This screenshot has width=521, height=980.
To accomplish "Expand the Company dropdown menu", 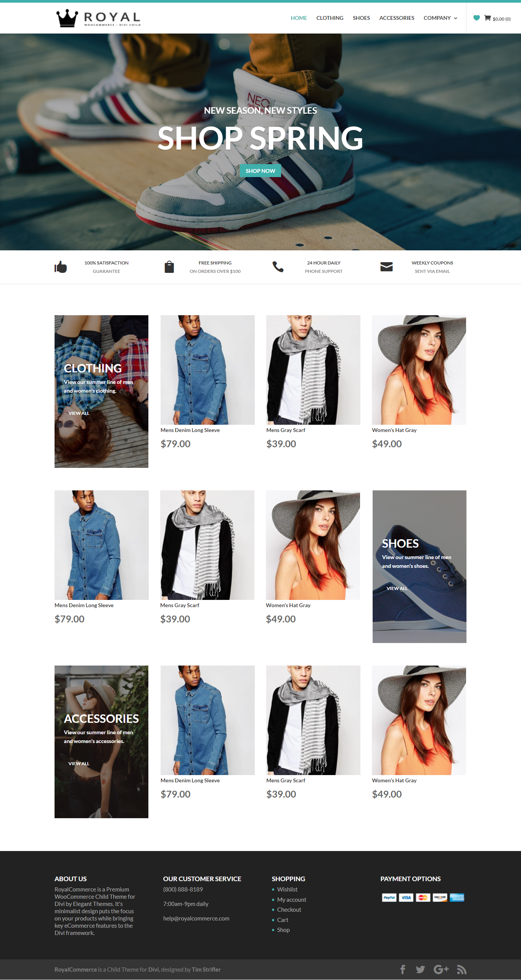I will [440, 18].
